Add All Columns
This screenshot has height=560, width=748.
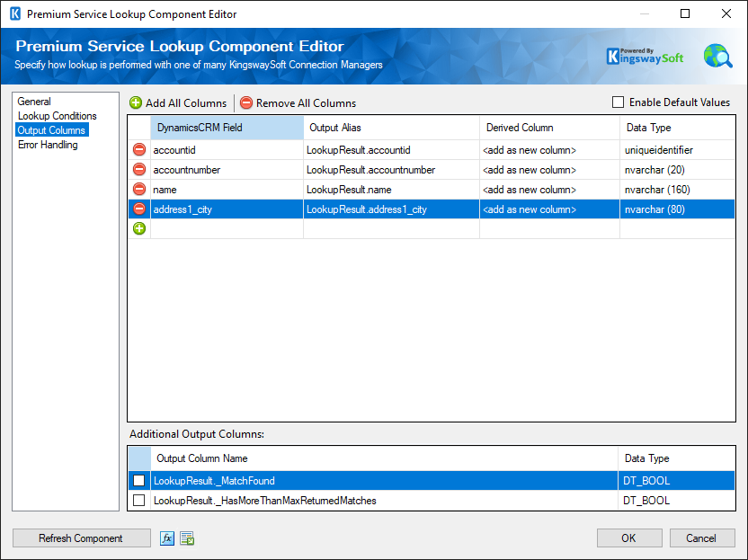point(178,103)
